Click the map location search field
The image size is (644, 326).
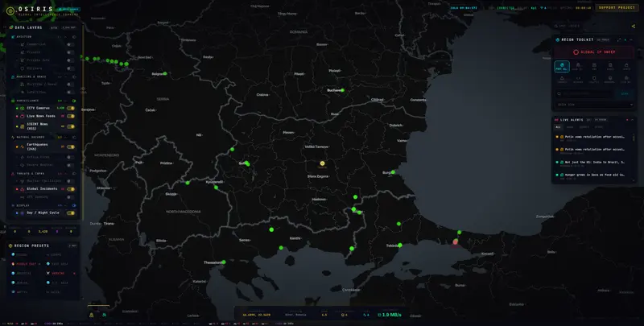(590, 27)
